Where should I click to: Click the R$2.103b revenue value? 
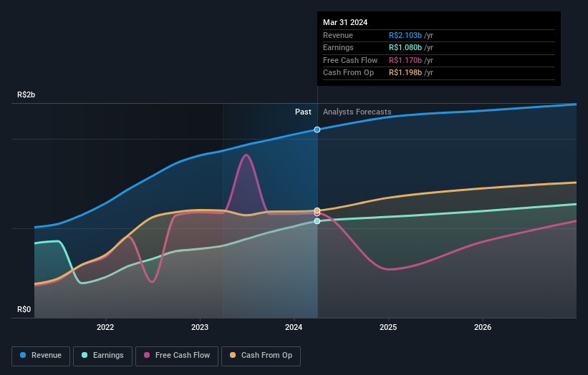point(405,35)
